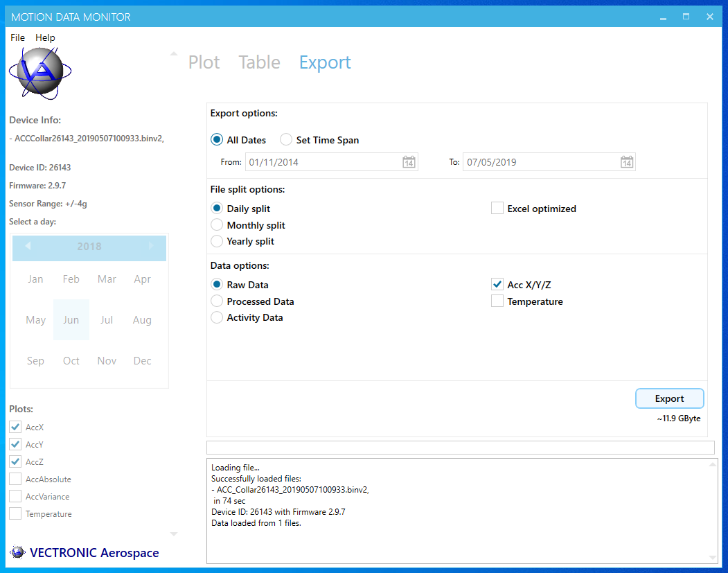Open the From date calendar picker icon
The height and width of the screenshot is (573, 728).
tap(409, 162)
